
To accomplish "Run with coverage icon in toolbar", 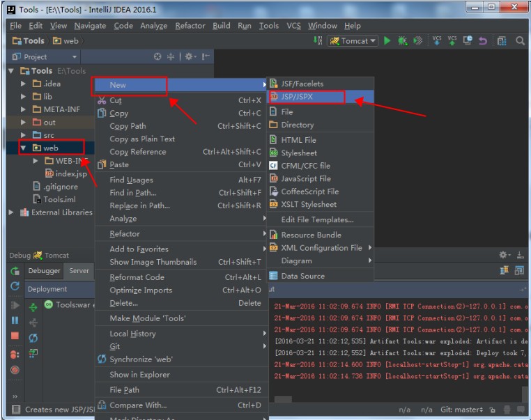I will (418, 41).
